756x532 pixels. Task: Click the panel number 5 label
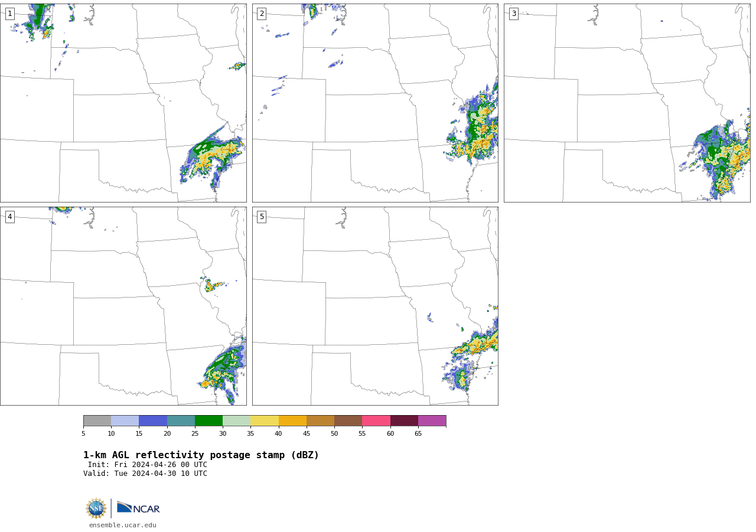[262, 217]
